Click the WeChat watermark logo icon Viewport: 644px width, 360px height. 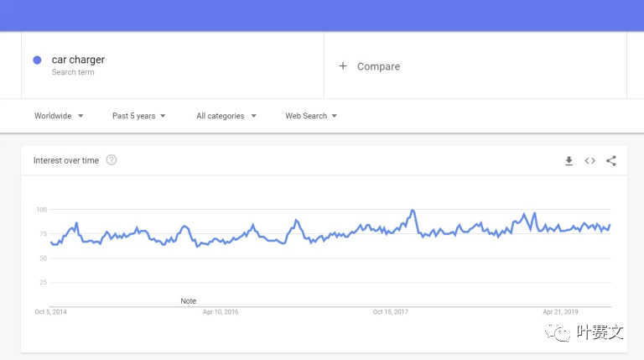tap(557, 332)
